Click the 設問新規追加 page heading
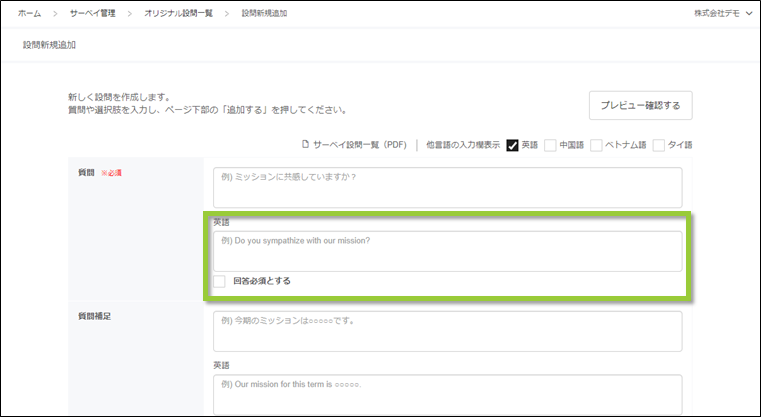This screenshot has height=417, width=761. 49,45
